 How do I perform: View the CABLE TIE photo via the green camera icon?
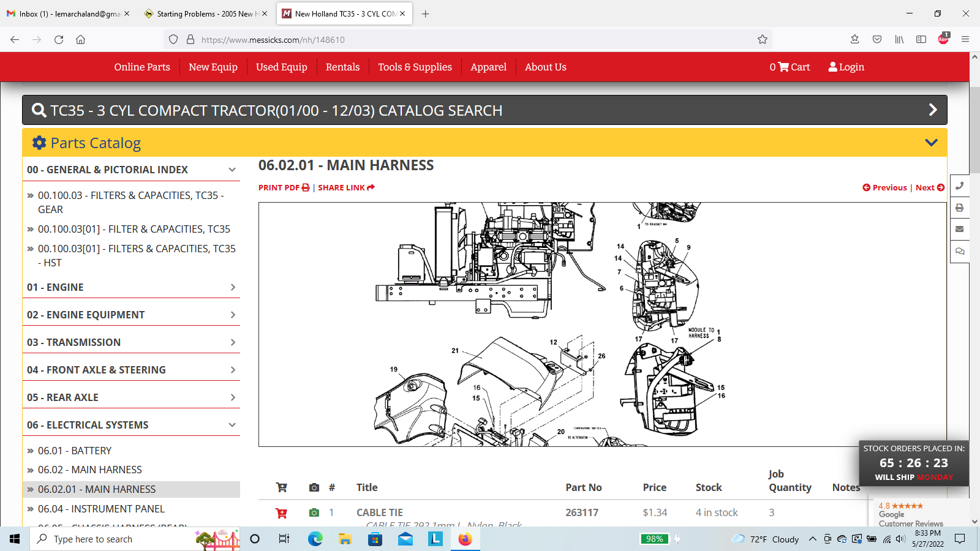(314, 512)
